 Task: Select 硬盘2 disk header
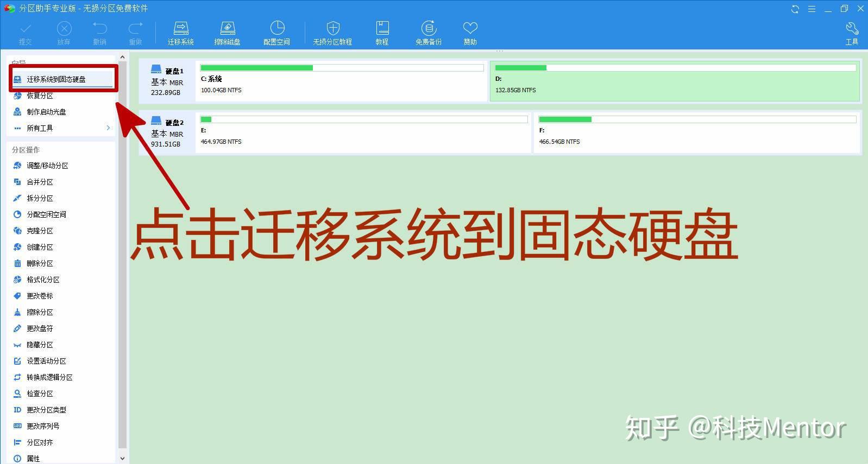167,132
